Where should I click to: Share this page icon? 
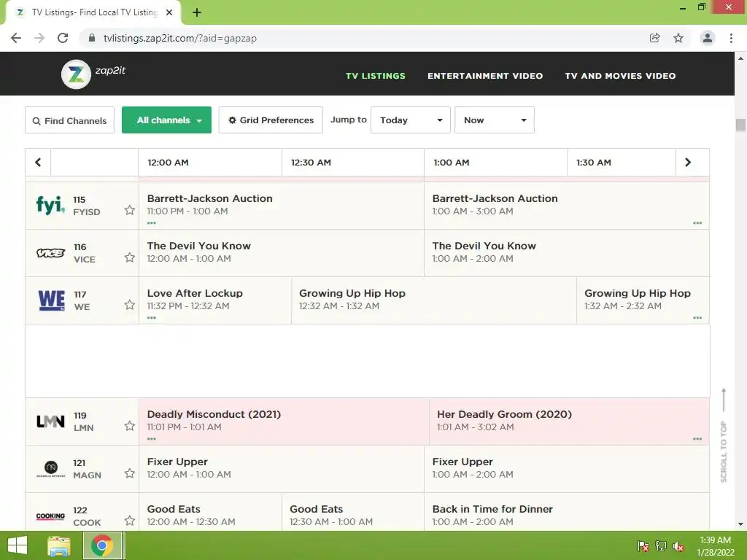(x=655, y=38)
